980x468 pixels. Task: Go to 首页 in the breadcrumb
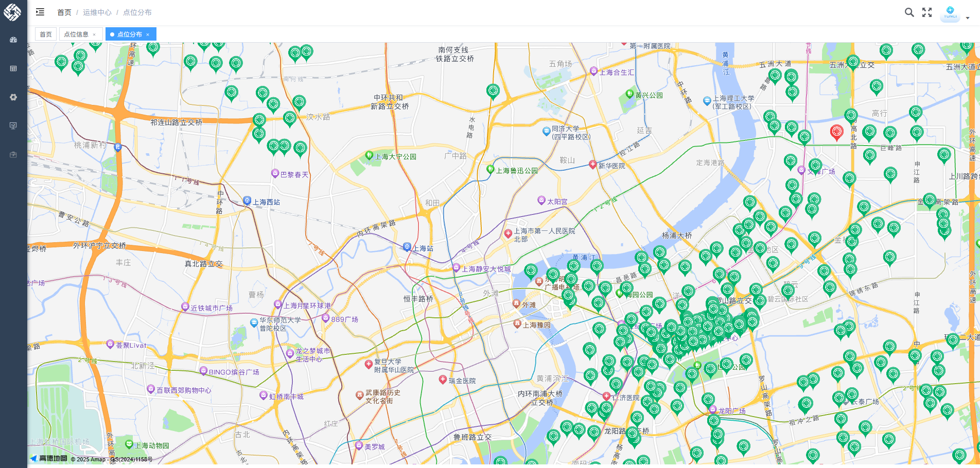[x=64, y=12]
